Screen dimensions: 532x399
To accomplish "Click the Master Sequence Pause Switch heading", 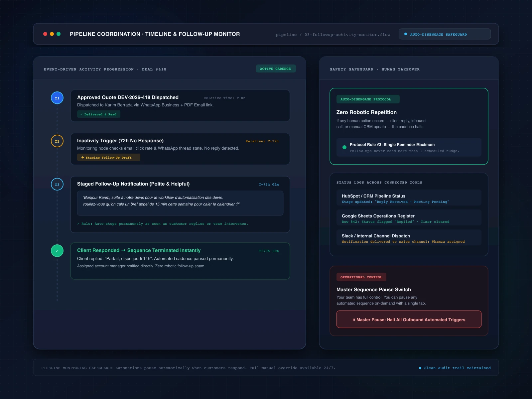I will 374,290.
